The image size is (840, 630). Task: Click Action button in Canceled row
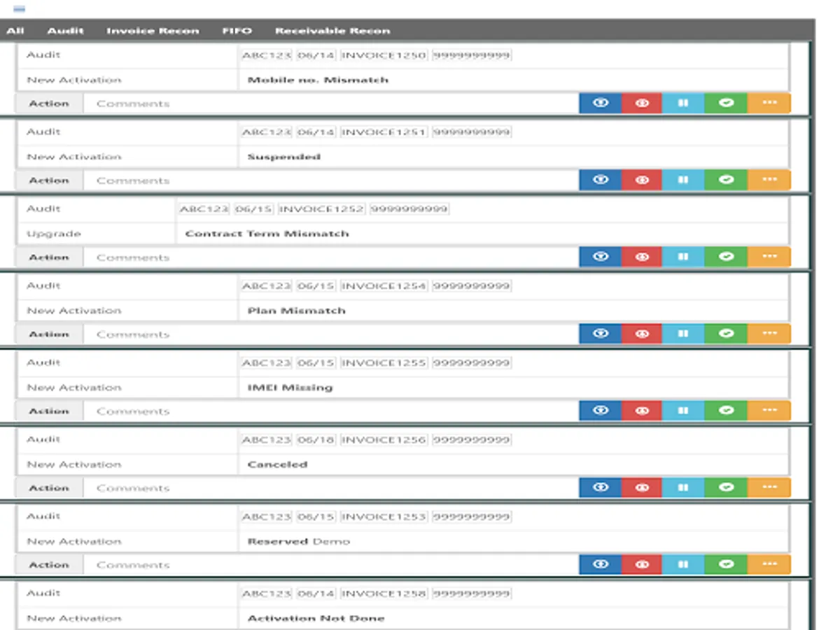49,489
